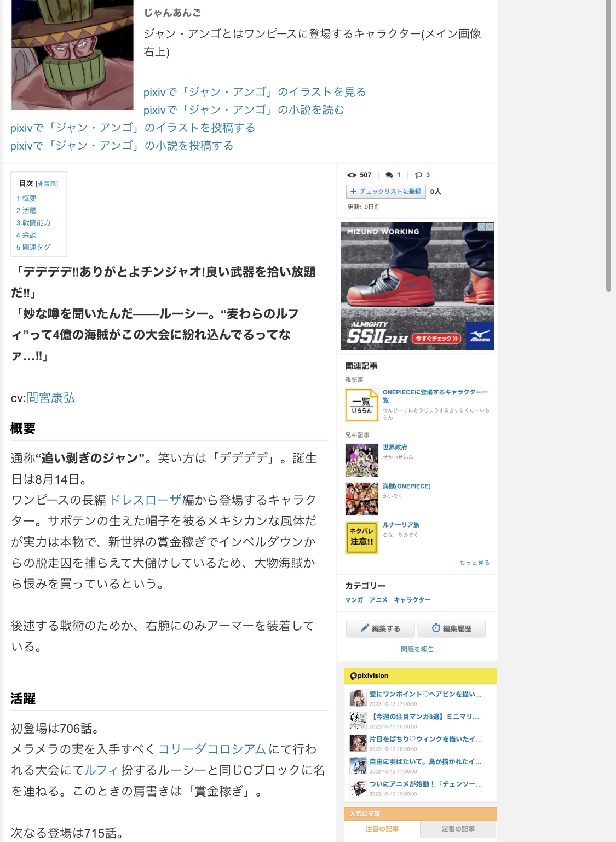
Task: Click the ネタバレ注意 warning icon
Action: point(361,537)
